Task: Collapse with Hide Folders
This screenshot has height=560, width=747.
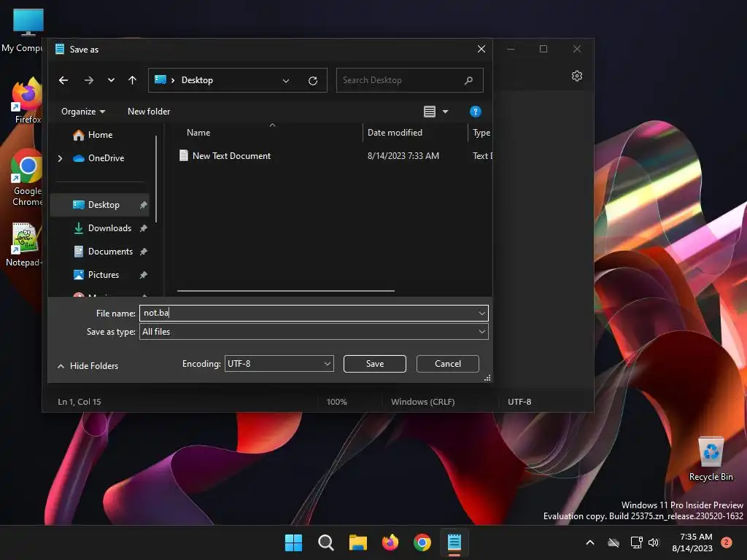Action: point(88,366)
